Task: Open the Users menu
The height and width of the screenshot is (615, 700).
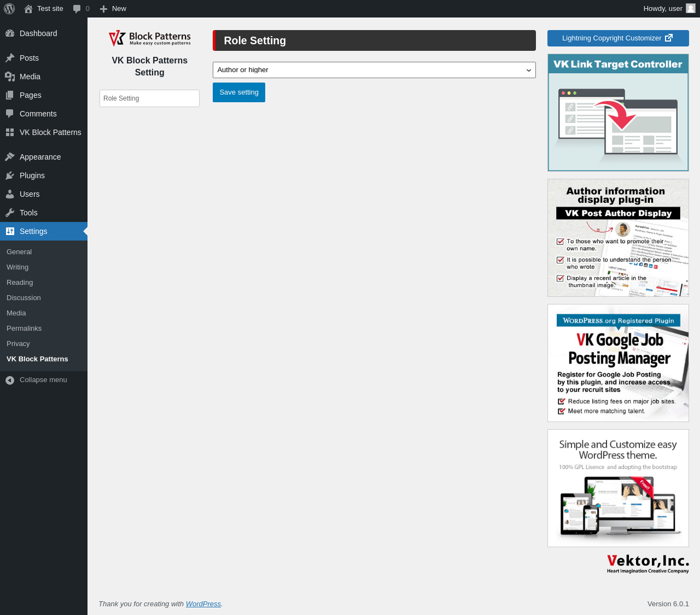Action: coord(44,194)
